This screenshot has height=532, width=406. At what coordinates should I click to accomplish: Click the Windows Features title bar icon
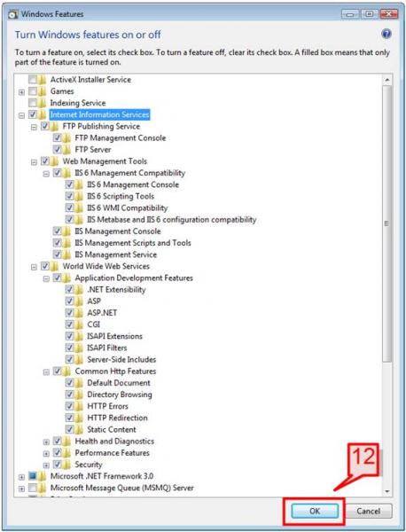pyautogui.click(x=13, y=14)
